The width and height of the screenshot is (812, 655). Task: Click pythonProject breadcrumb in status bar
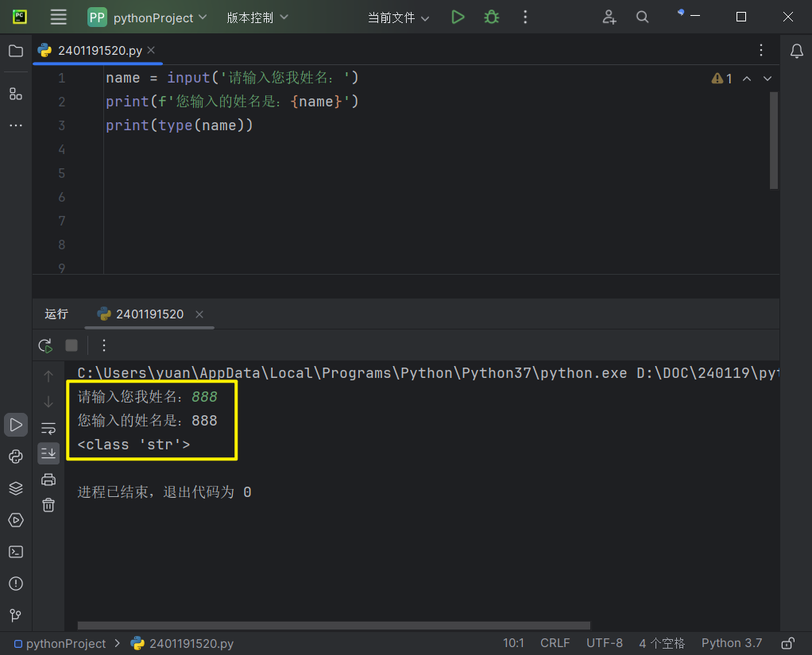click(60, 643)
